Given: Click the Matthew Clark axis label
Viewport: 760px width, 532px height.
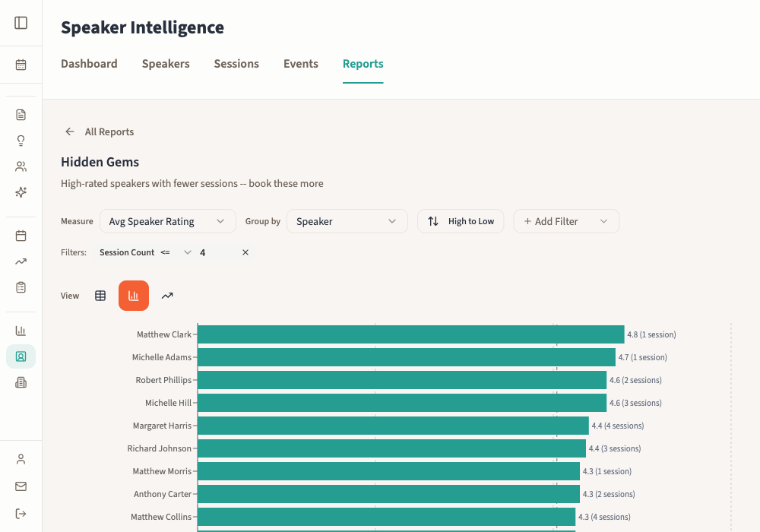Looking at the screenshot, I should 164,334.
